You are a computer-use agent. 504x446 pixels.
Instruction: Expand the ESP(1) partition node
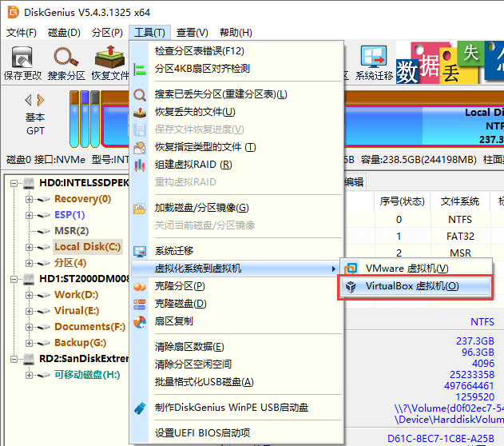point(29,215)
